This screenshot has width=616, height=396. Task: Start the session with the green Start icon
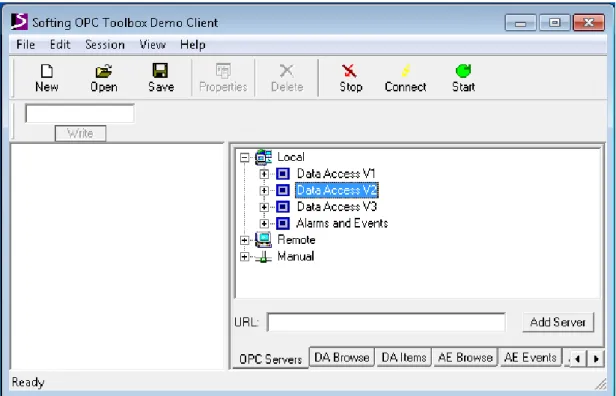point(463,71)
